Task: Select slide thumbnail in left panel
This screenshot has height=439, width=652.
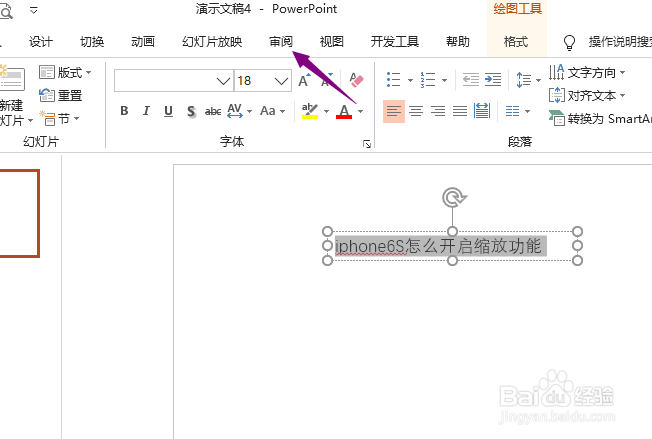Action: coord(20,213)
